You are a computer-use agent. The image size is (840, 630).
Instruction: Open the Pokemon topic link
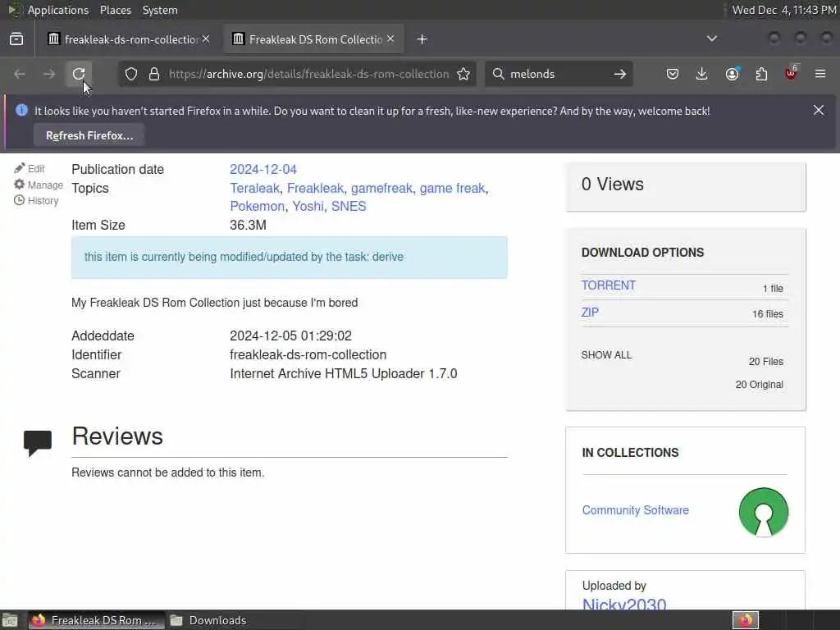(x=257, y=206)
